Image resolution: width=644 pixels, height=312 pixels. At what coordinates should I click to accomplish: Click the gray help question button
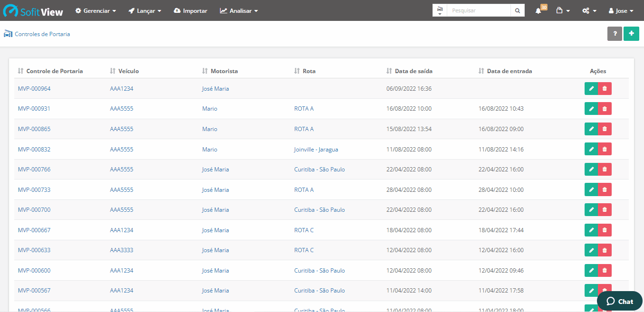(615, 34)
